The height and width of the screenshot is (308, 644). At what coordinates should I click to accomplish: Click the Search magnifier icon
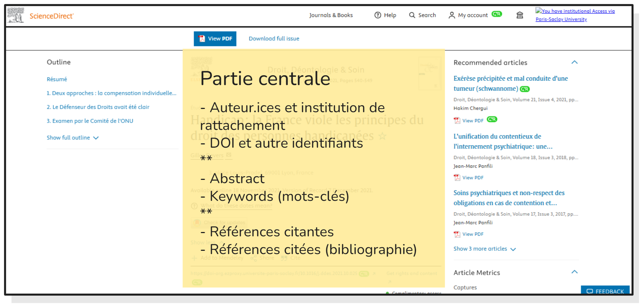[412, 15]
